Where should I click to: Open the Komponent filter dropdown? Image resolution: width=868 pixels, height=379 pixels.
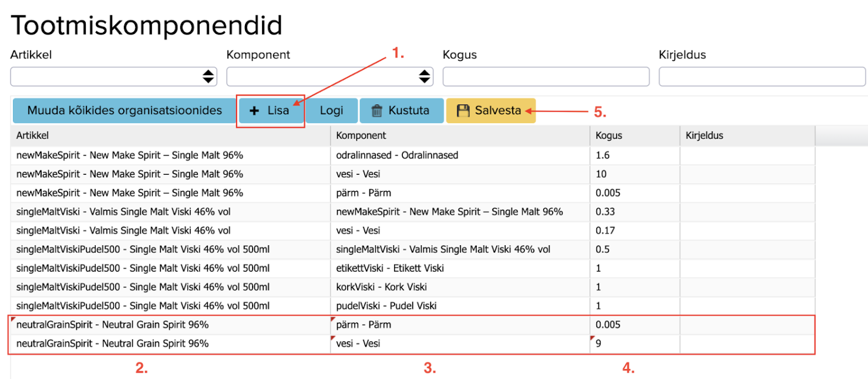tap(329, 76)
